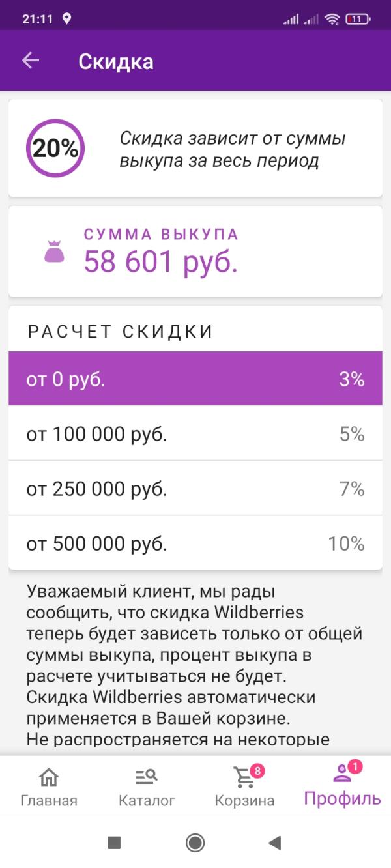Open the Профиль profile icon
The height and width of the screenshot is (868, 391).
click(340, 777)
